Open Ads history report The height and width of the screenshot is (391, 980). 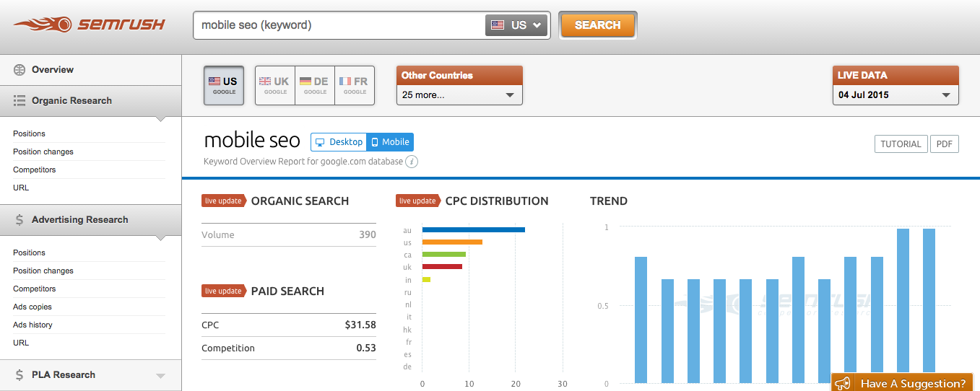pos(32,325)
